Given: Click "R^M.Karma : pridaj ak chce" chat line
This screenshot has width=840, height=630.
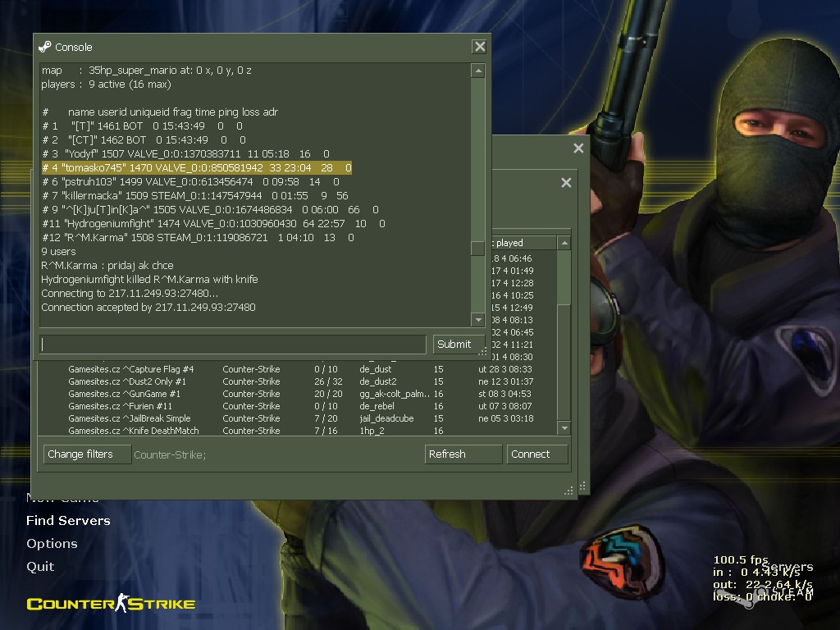Looking at the screenshot, I should (107, 265).
